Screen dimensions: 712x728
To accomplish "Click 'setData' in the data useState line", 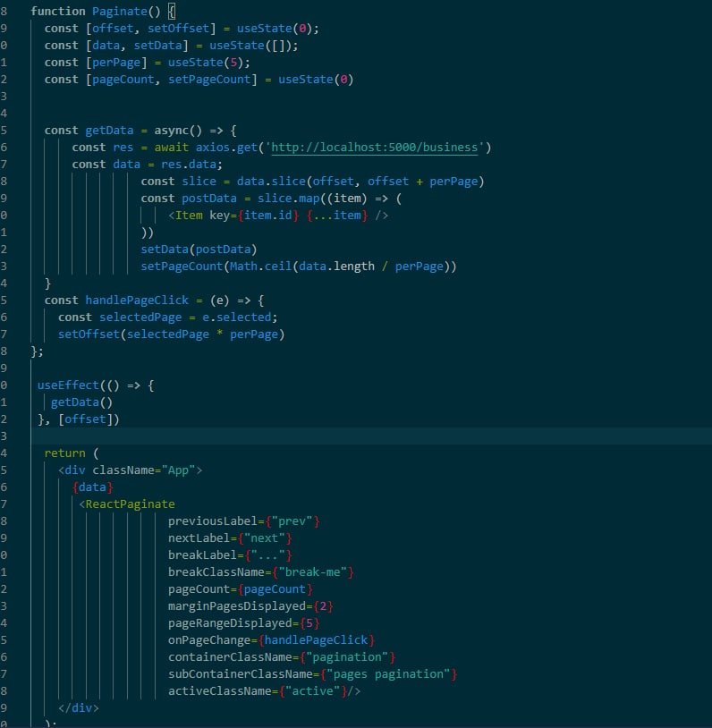I will [158, 46].
